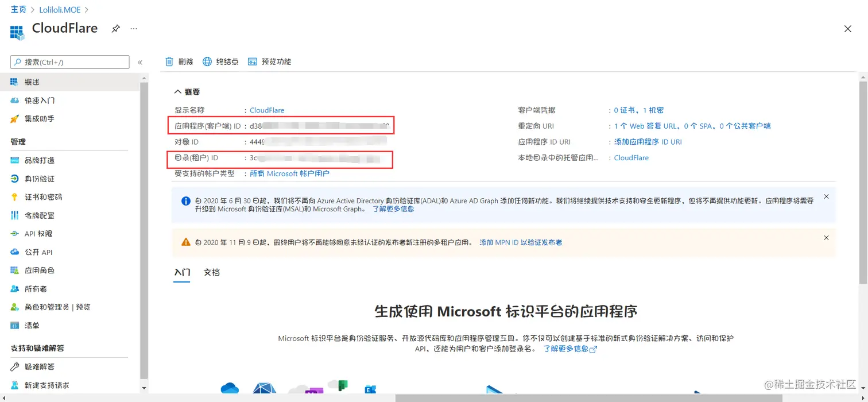Click the 应用角色 icon

point(15,270)
